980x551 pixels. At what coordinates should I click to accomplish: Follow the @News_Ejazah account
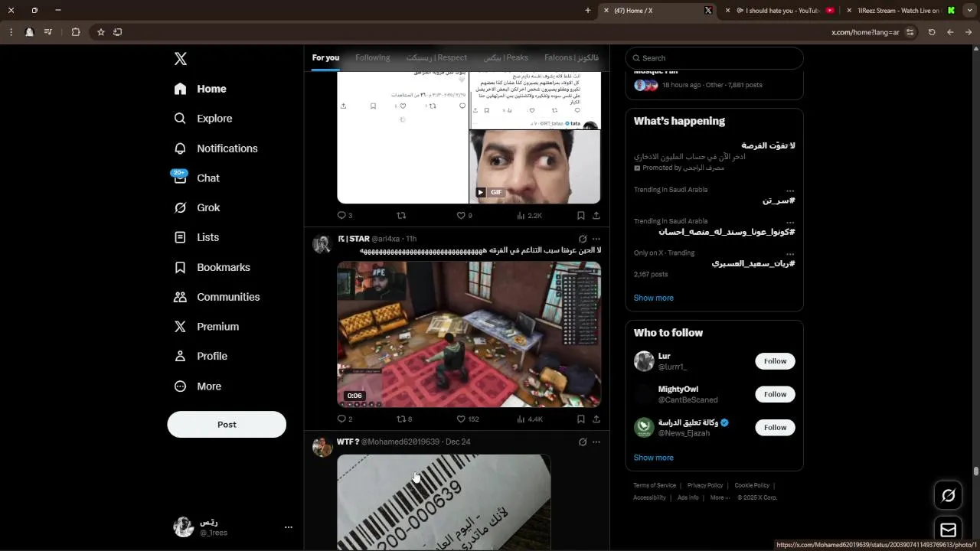(x=775, y=428)
